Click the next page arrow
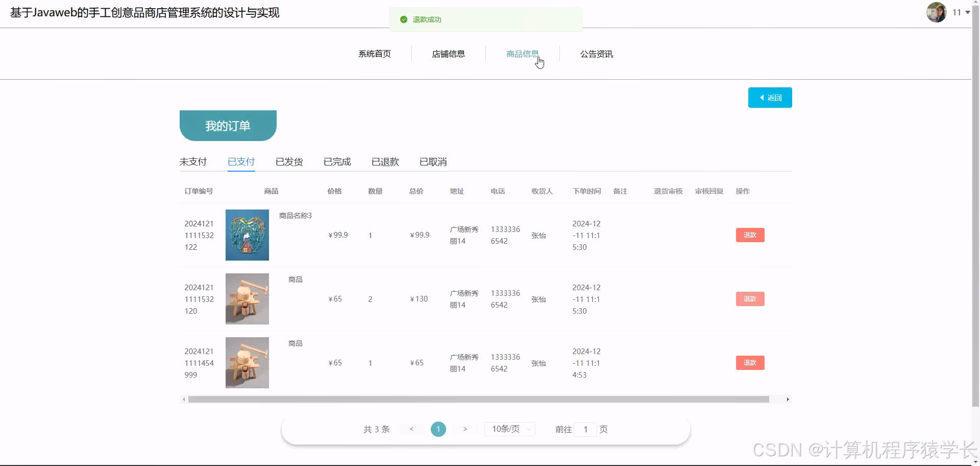 point(465,429)
